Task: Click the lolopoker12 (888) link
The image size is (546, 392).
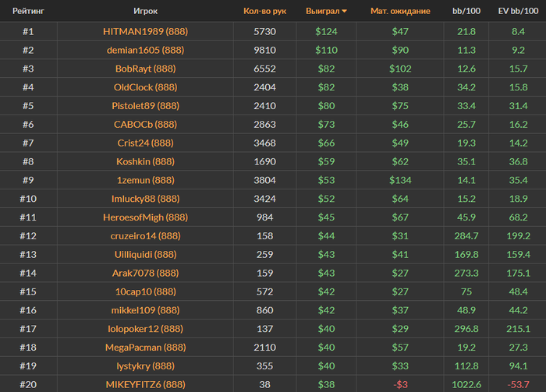Action: coord(145,329)
